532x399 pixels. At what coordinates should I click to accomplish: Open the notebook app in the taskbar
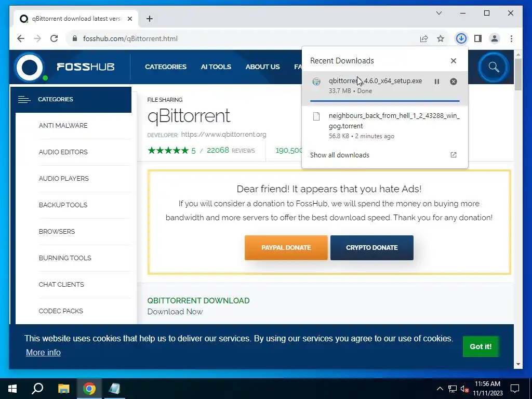tap(114, 389)
